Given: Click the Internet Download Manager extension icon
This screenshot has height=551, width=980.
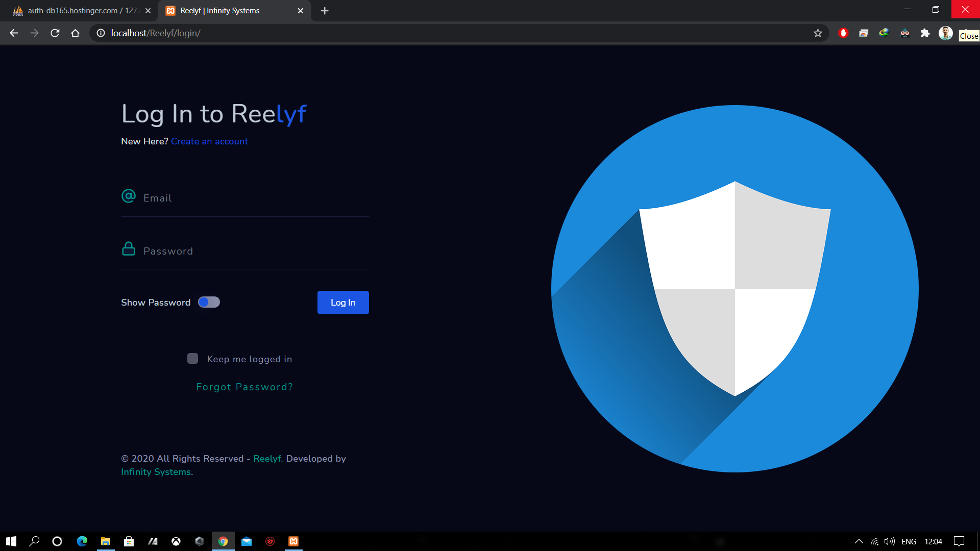Looking at the screenshot, I should pyautogui.click(x=884, y=33).
